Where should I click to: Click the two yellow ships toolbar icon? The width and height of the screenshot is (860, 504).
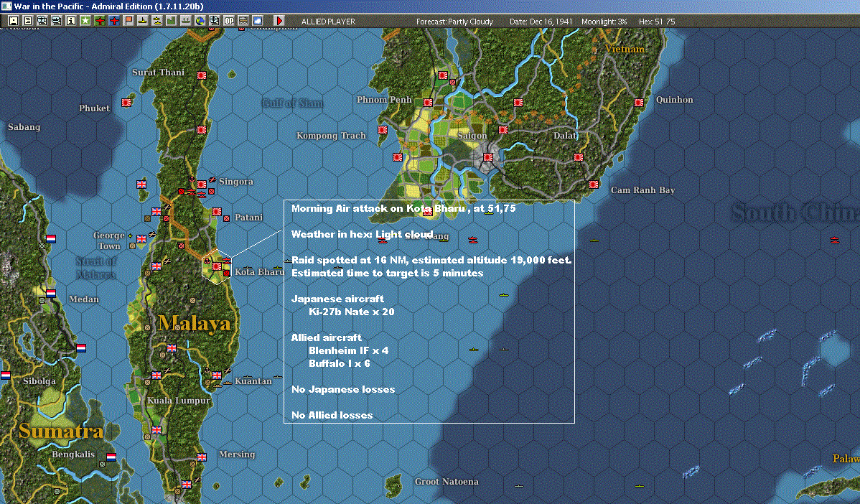(x=157, y=21)
